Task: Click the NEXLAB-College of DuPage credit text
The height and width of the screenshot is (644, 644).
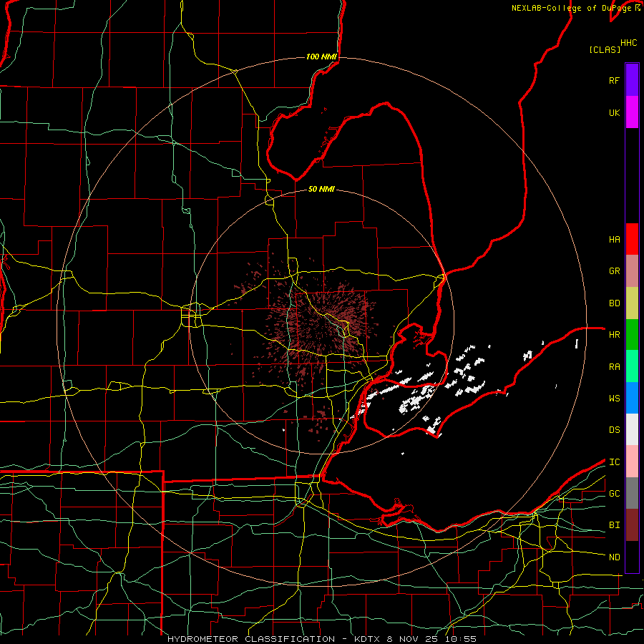Action: pos(572,8)
